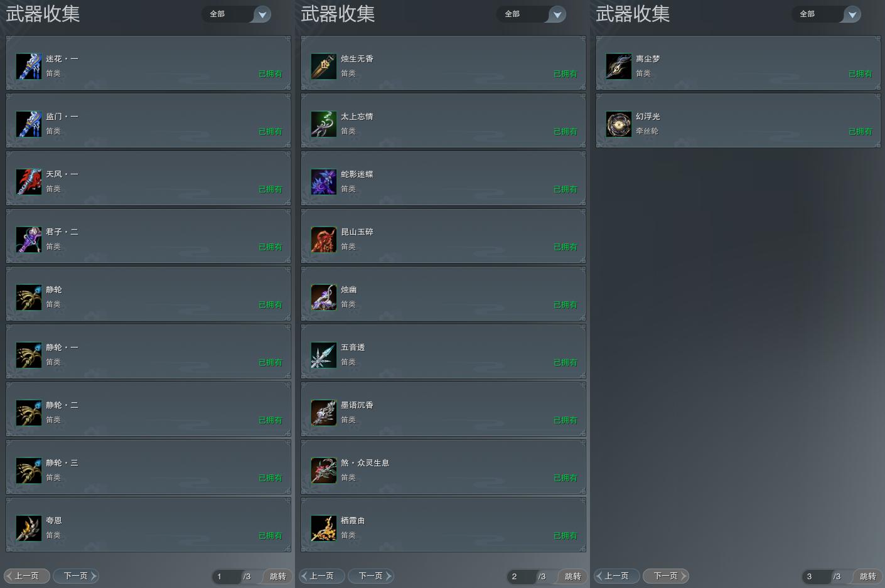This screenshot has height=588, width=885.
Task: Click the 离尘梦 weapon icon
Action: [x=619, y=67]
